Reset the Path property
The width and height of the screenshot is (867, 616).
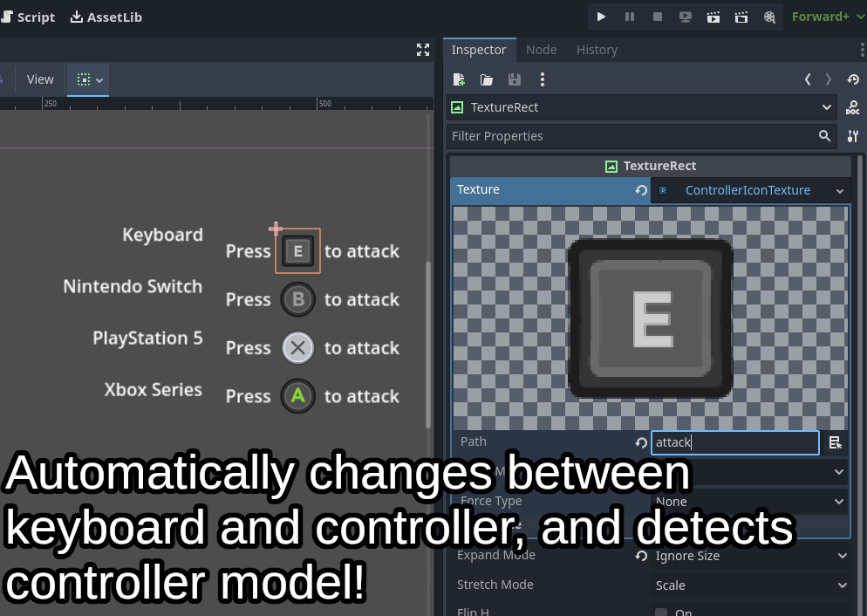(x=641, y=442)
